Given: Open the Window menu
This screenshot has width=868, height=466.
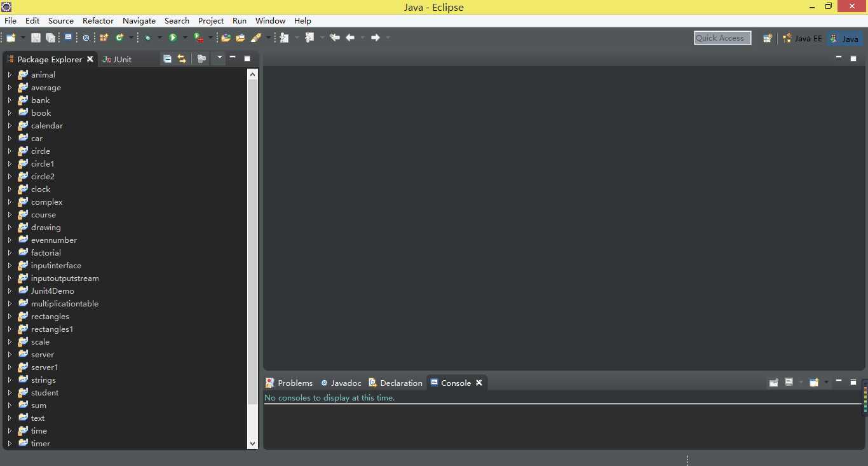Looking at the screenshot, I should coord(270,20).
